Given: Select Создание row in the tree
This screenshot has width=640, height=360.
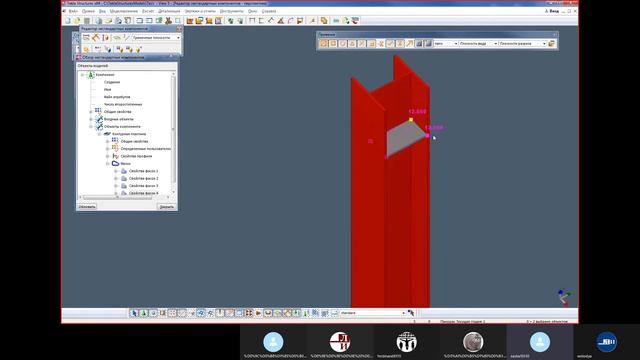Looking at the screenshot, I should tap(112, 82).
